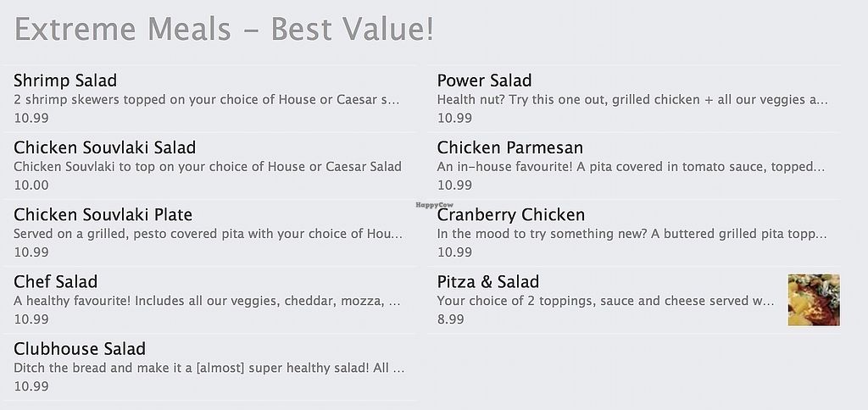Pick the Clubhouse Salad meal
Image resolution: width=868 pixels, height=410 pixels.
coord(80,348)
